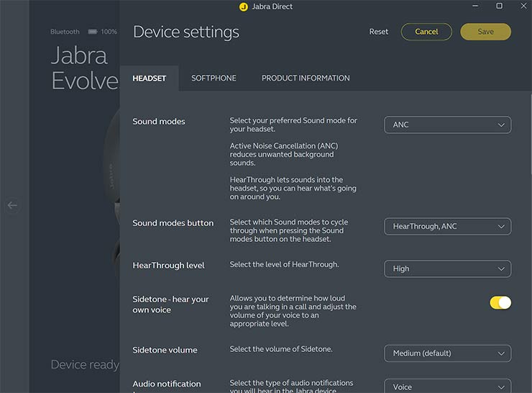Image resolution: width=532 pixels, height=393 pixels.
Task: Select the HEADSET tab
Action: pos(149,78)
